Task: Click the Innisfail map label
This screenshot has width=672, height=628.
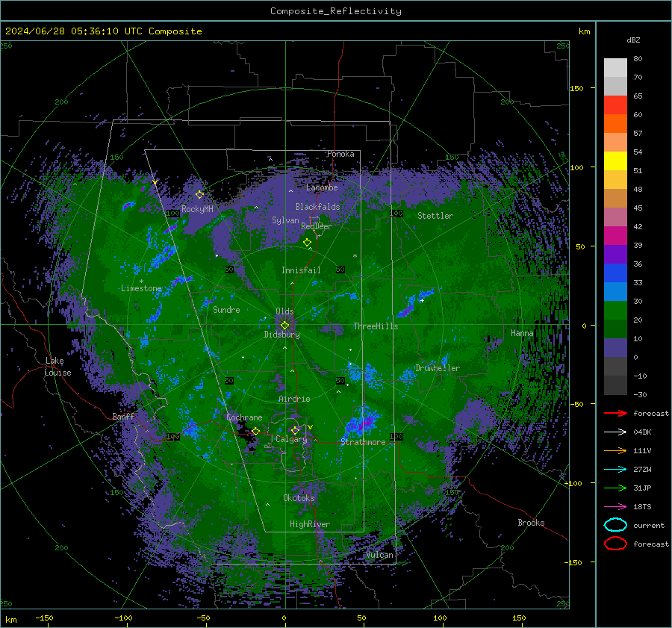Action: 301,270
